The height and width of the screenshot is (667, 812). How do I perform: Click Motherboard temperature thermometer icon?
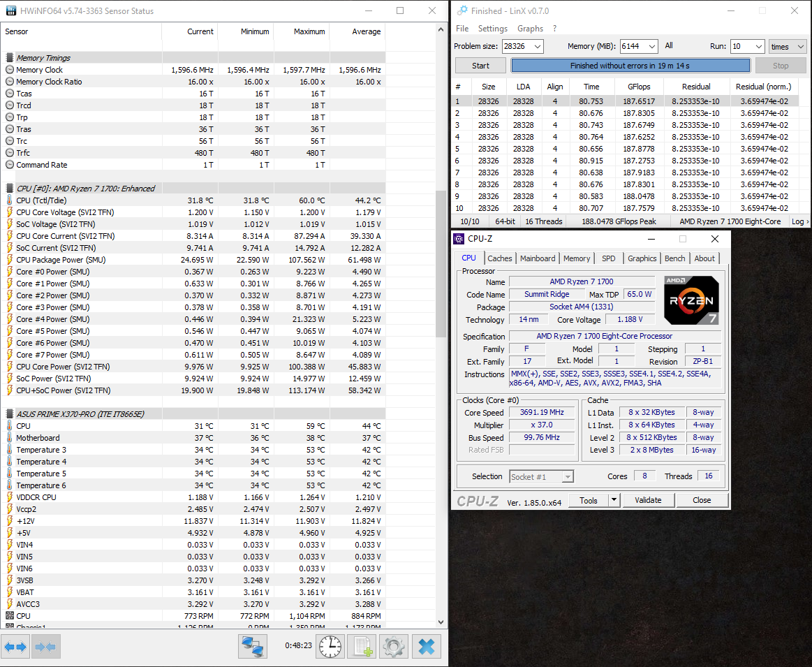(x=9, y=438)
